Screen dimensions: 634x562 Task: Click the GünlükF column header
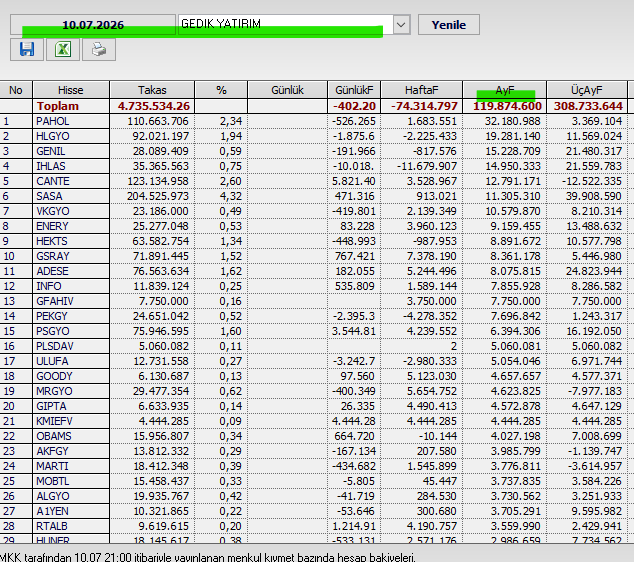pos(354,90)
